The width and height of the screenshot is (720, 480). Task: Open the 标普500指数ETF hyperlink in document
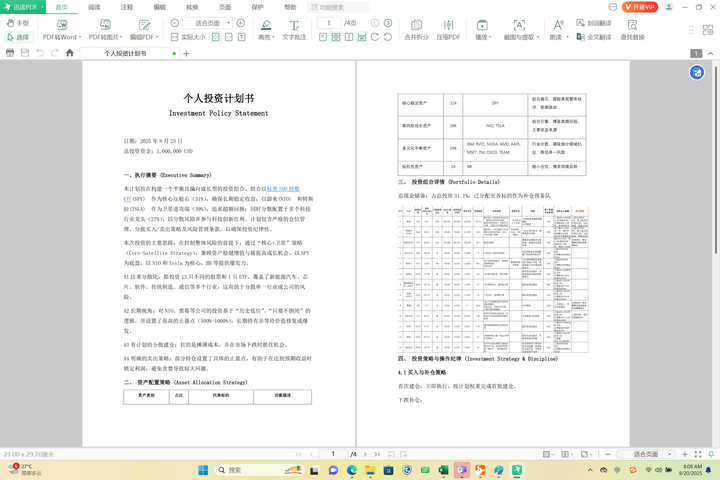[x=281, y=188]
